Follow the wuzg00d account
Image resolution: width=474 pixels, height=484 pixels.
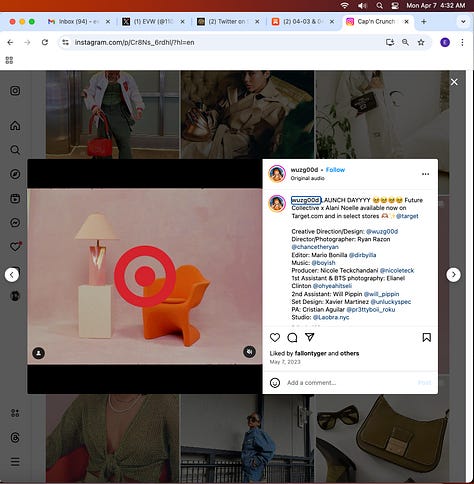(x=335, y=170)
